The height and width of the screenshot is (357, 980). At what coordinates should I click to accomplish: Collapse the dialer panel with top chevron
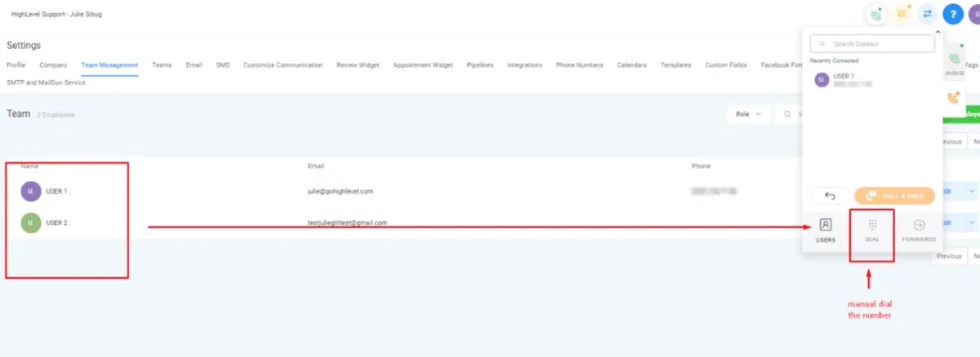[x=938, y=32]
